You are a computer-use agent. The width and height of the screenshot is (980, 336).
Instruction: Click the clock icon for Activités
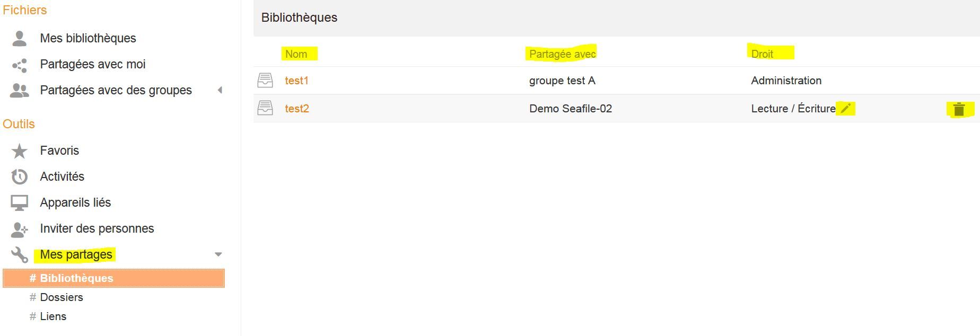pos(20,176)
